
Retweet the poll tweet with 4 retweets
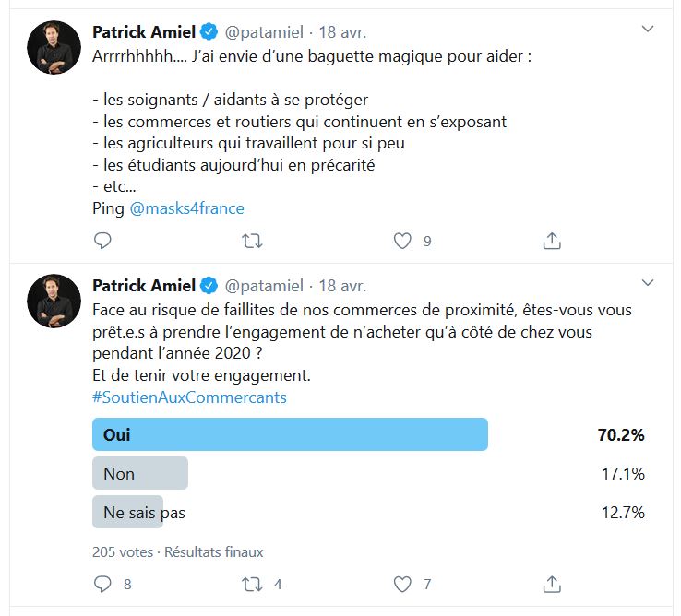coord(252,584)
